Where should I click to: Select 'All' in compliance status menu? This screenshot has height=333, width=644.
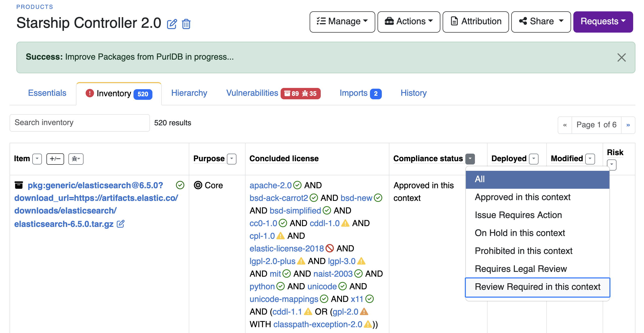click(538, 179)
